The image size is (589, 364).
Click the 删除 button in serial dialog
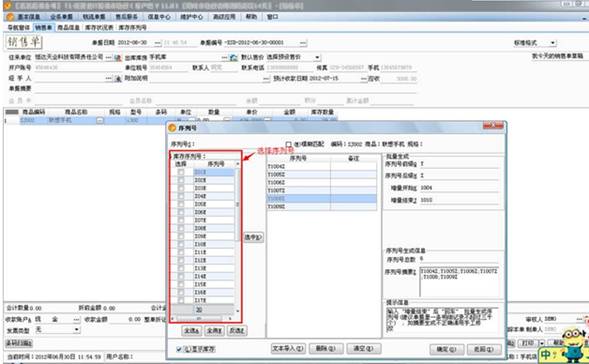(326, 349)
